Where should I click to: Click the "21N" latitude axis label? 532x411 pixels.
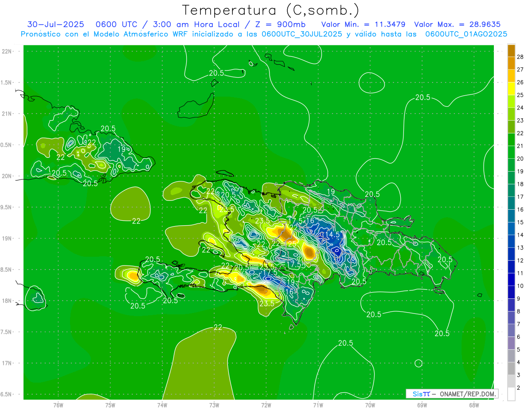click(8, 114)
